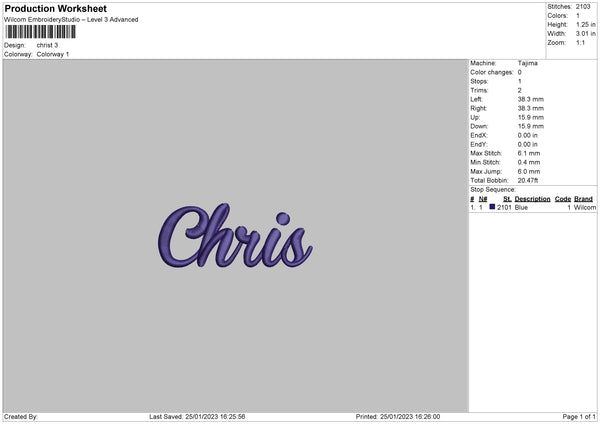Click the 'Color changes:' label
The width and height of the screenshot is (600, 424).
[x=492, y=72]
